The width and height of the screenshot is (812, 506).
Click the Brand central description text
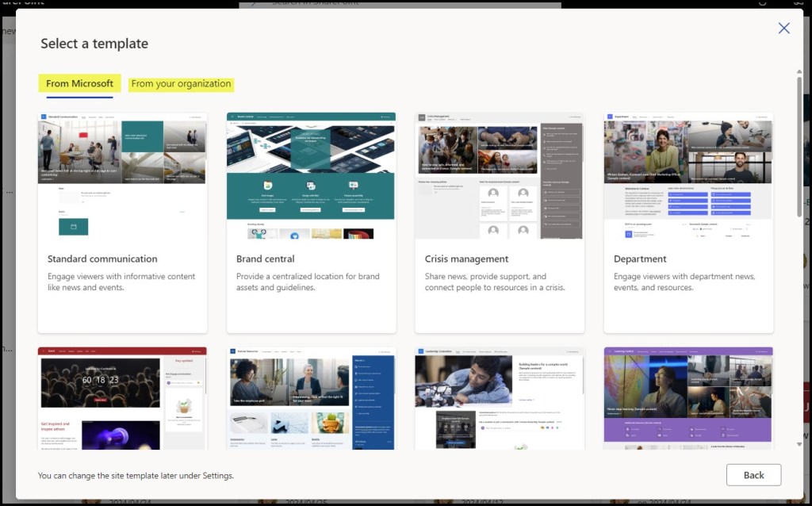[308, 282]
